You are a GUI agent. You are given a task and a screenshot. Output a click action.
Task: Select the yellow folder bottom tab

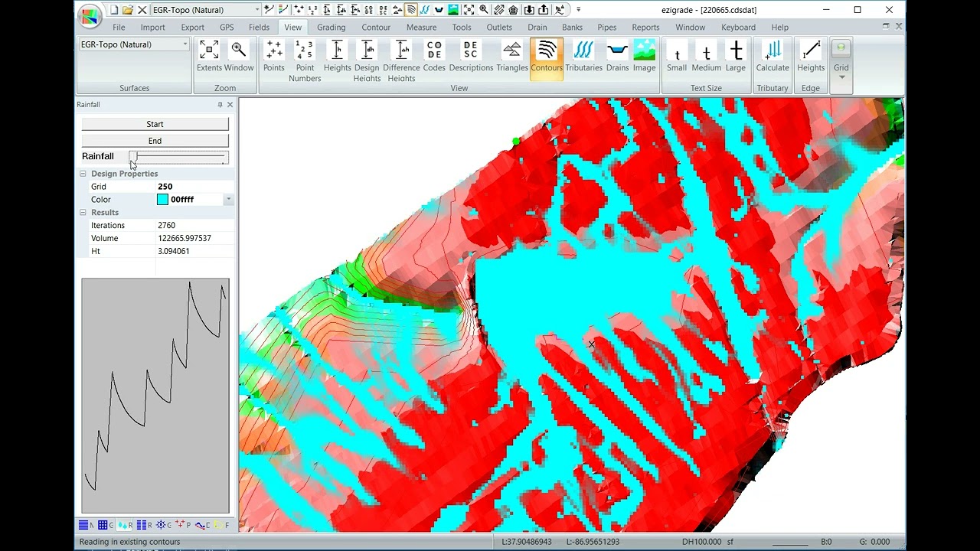tap(222, 525)
